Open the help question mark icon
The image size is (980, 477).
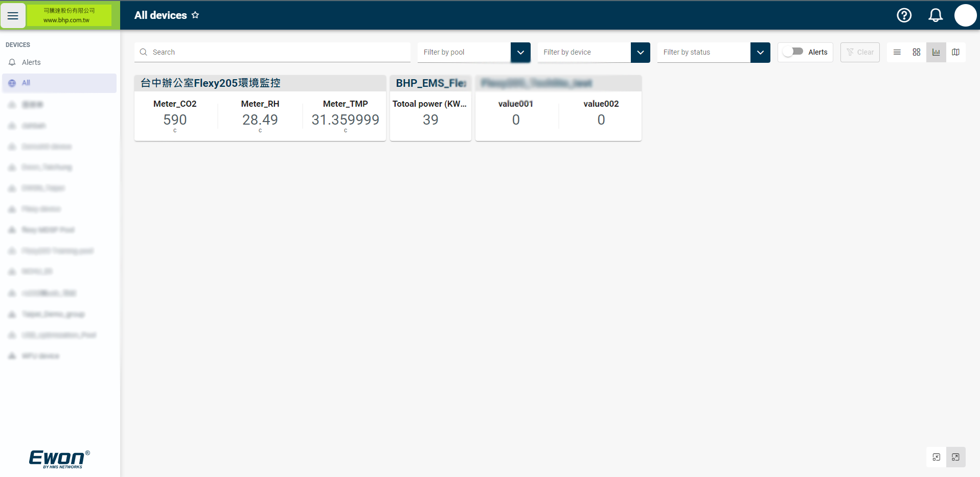coord(904,15)
